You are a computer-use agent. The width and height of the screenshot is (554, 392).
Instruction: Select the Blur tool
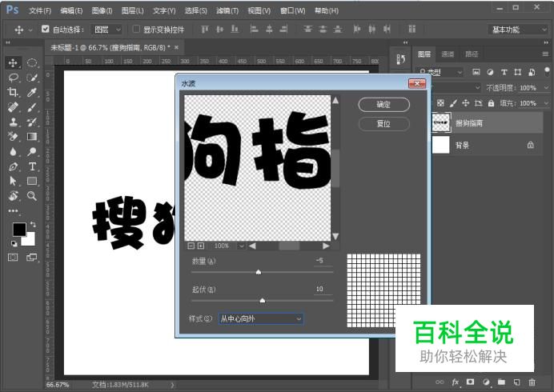click(x=13, y=151)
